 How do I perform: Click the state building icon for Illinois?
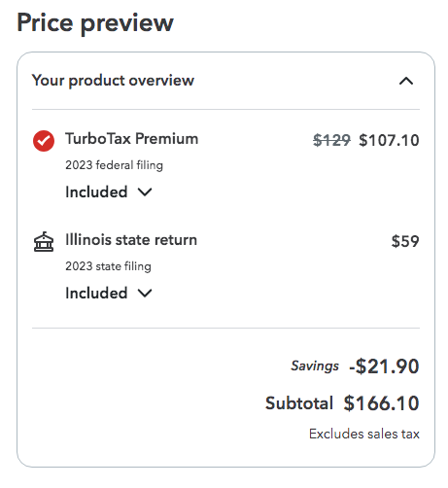[44, 242]
